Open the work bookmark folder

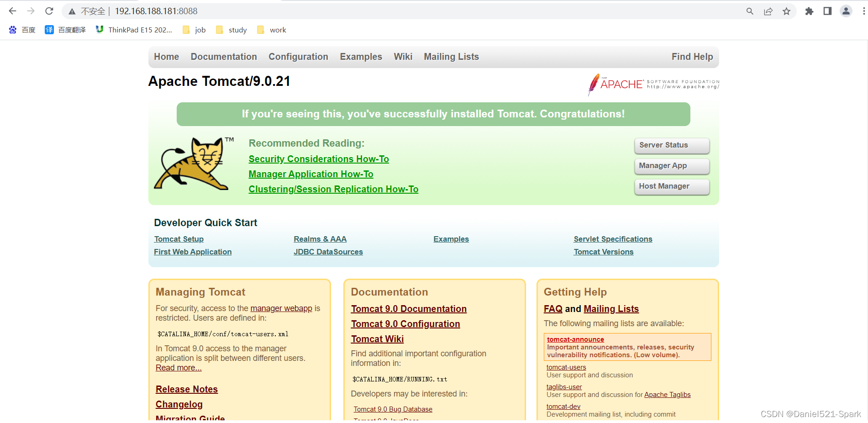coord(272,30)
